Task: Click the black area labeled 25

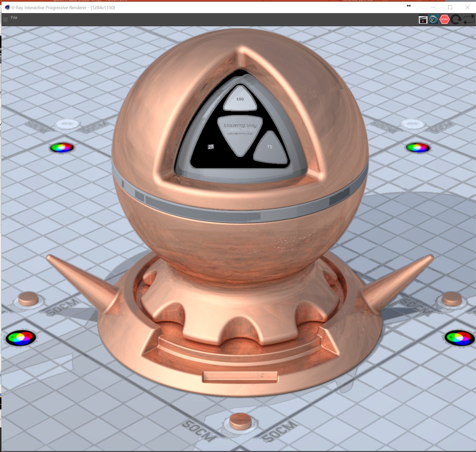Action: [211, 147]
